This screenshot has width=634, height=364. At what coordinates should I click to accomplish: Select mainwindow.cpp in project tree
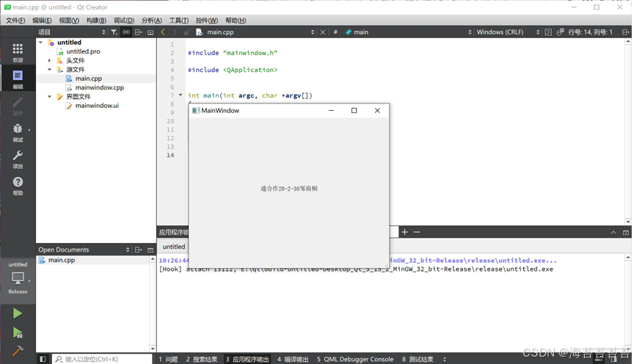pos(100,87)
